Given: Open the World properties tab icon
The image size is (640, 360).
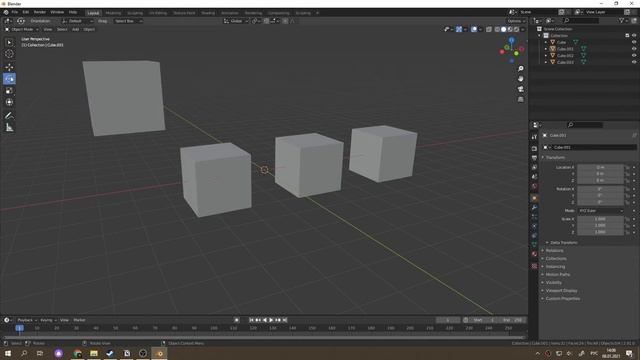Looking at the screenshot, I should (x=534, y=186).
